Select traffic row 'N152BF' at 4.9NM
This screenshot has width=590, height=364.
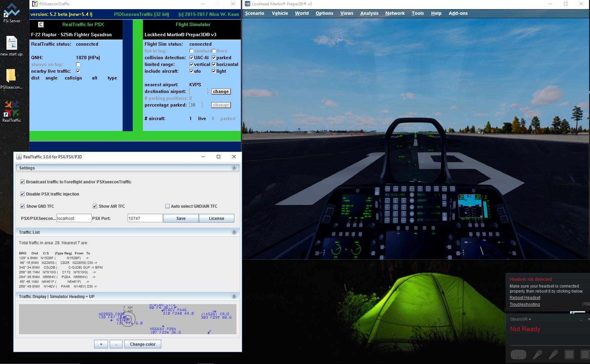(x=54, y=258)
